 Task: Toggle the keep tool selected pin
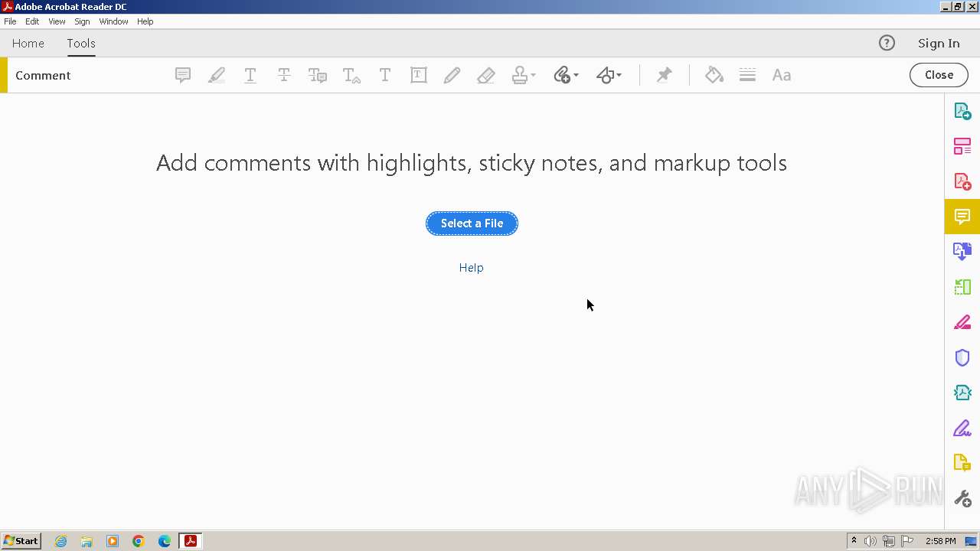pos(665,75)
